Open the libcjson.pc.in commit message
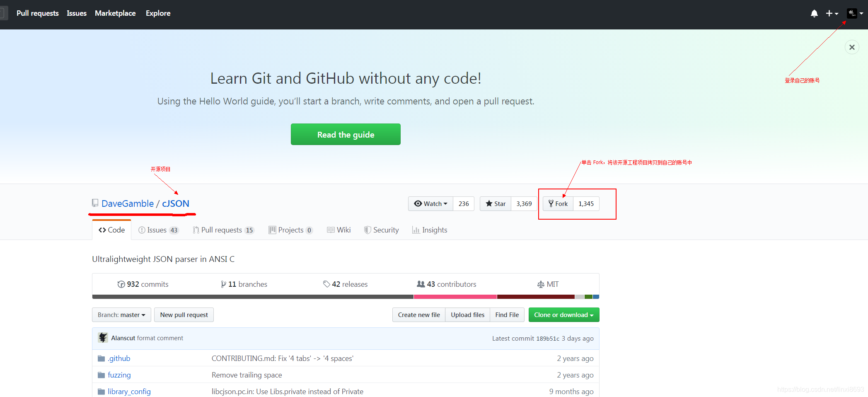This screenshot has height=397, width=868. tap(288, 391)
